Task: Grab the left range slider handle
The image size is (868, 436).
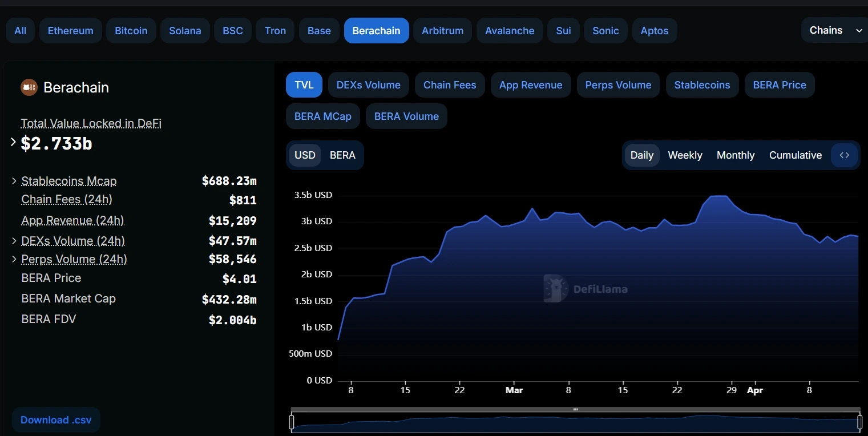Action: click(292, 422)
